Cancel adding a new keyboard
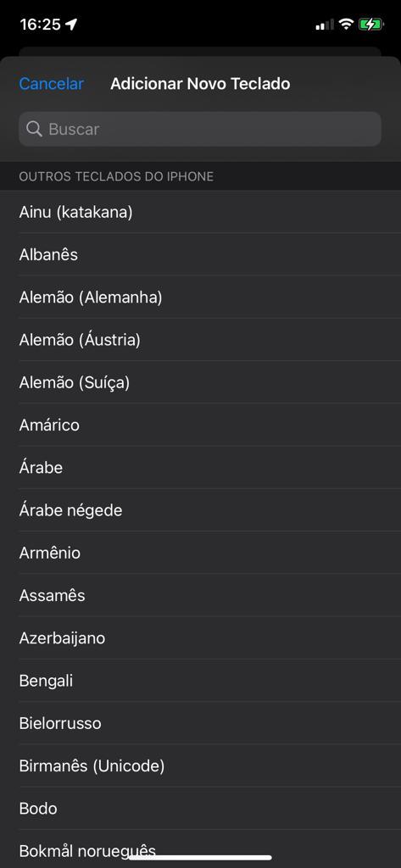401x868 pixels. click(x=52, y=84)
